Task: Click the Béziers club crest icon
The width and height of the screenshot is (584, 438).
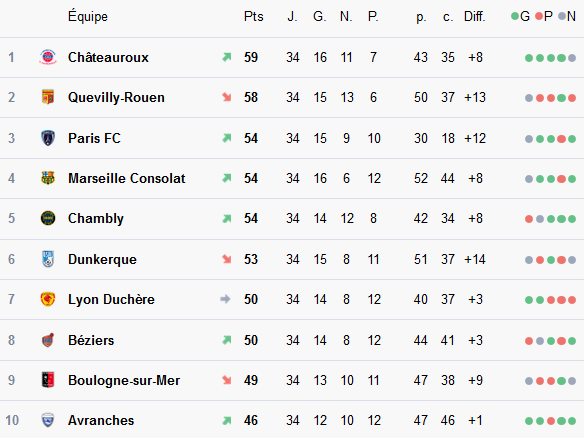Action: coord(48,340)
